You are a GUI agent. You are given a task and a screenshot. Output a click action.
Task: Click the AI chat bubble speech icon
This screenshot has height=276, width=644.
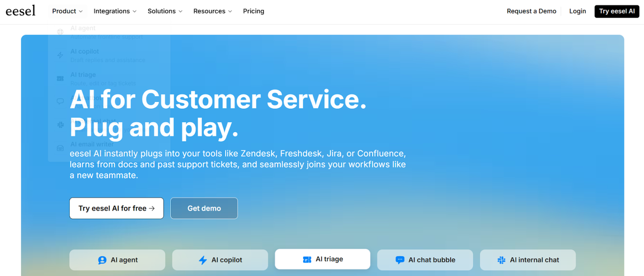pyautogui.click(x=400, y=260)
